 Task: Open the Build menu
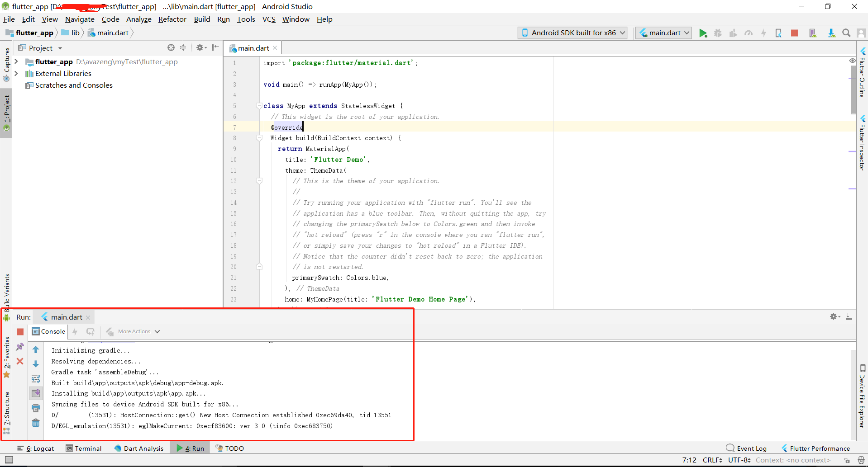coord(202,19)
